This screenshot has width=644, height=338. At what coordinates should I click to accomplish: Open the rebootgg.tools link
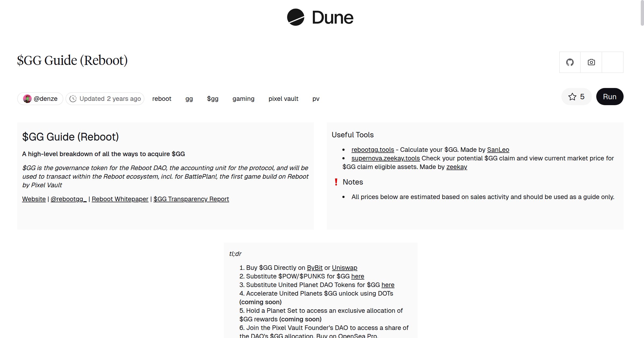click(x=372, y=150)
